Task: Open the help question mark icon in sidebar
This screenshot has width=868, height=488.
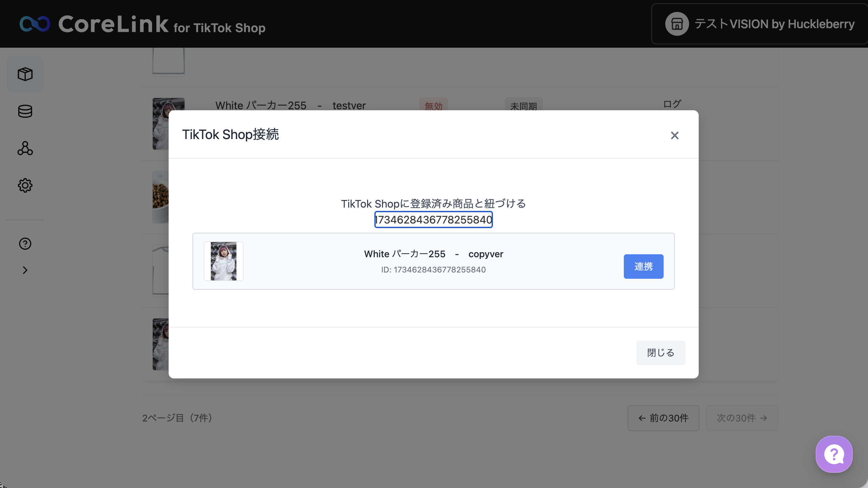Action: (x=25, y=243)
